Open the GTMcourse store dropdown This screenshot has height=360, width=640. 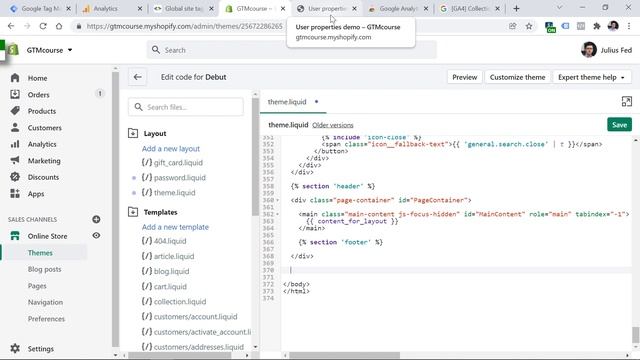[49, 50]
